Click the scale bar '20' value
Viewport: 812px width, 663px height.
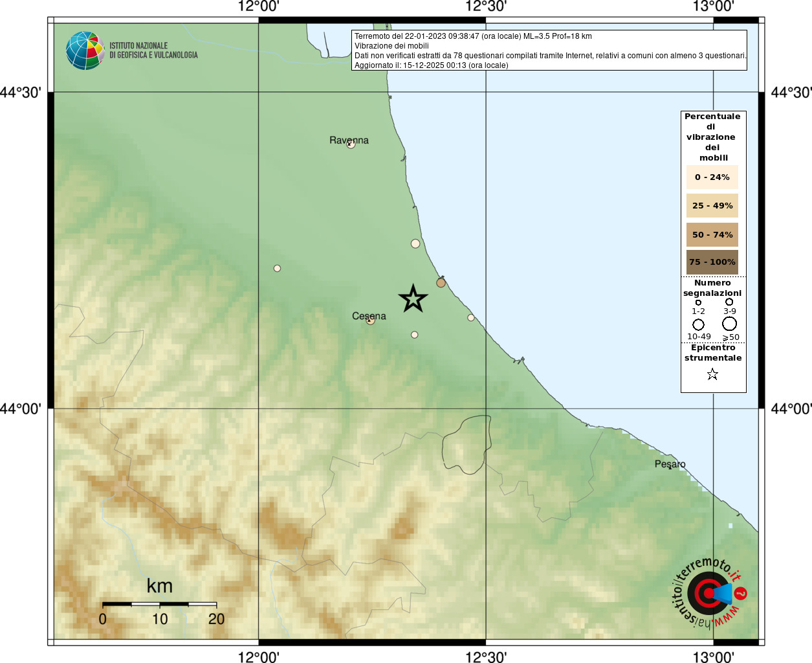pyautogui.click(x=216, y=619)
